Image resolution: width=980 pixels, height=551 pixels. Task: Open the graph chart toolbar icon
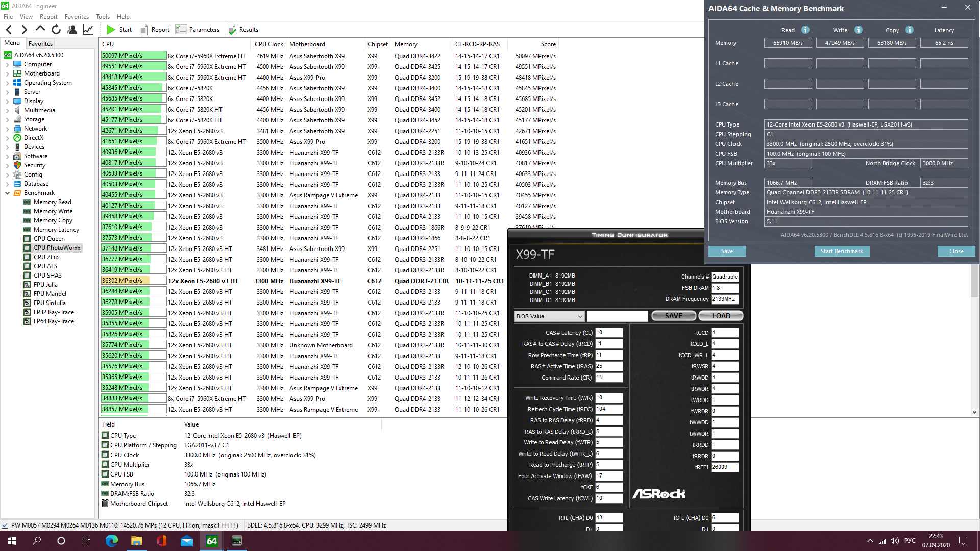click(x=88, y=30)
